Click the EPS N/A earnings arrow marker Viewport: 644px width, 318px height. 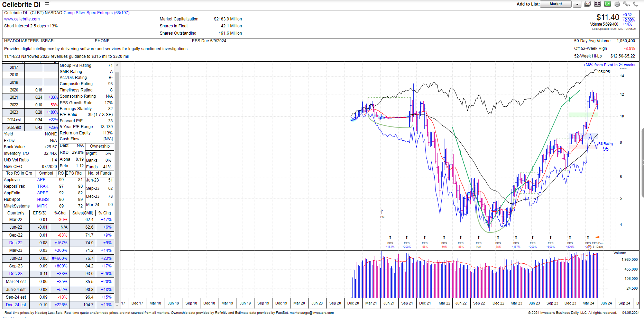click(479, 237)
